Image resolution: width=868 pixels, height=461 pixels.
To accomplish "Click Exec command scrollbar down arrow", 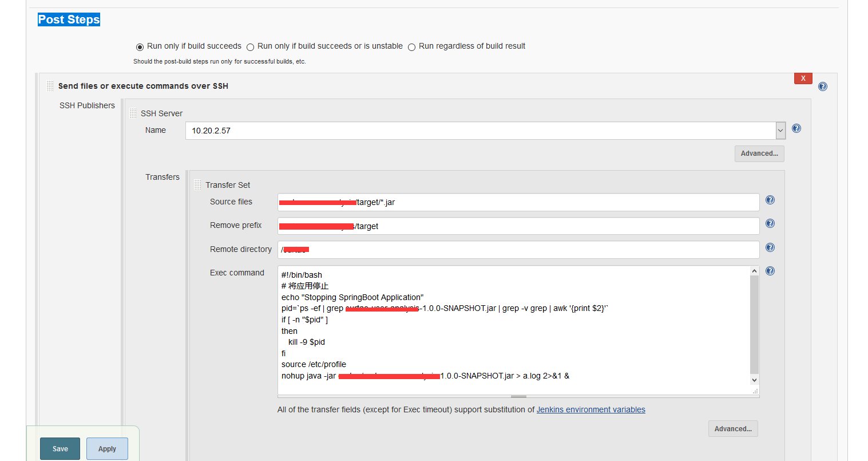I will click(x=754, y=380).
